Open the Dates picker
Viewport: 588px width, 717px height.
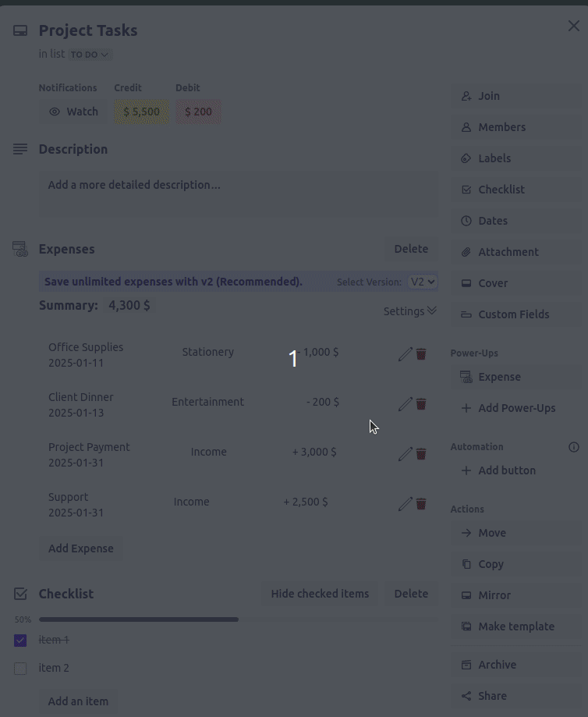point(493,221)
